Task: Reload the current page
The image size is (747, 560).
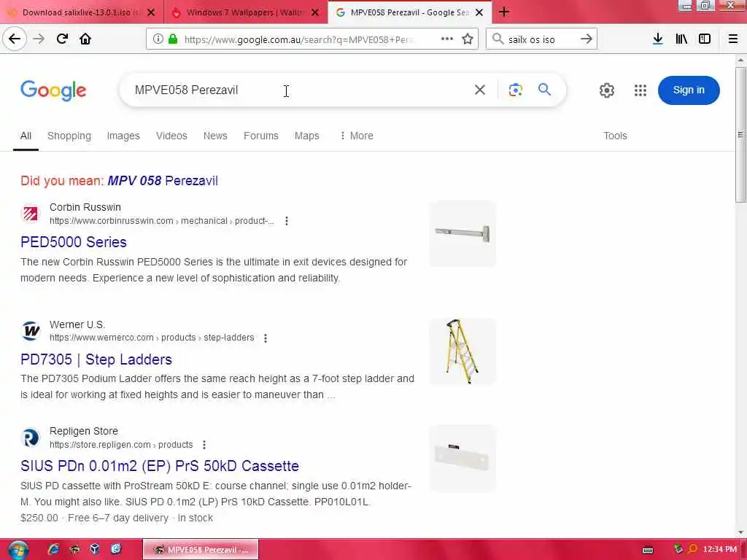Action: [62, 39]
